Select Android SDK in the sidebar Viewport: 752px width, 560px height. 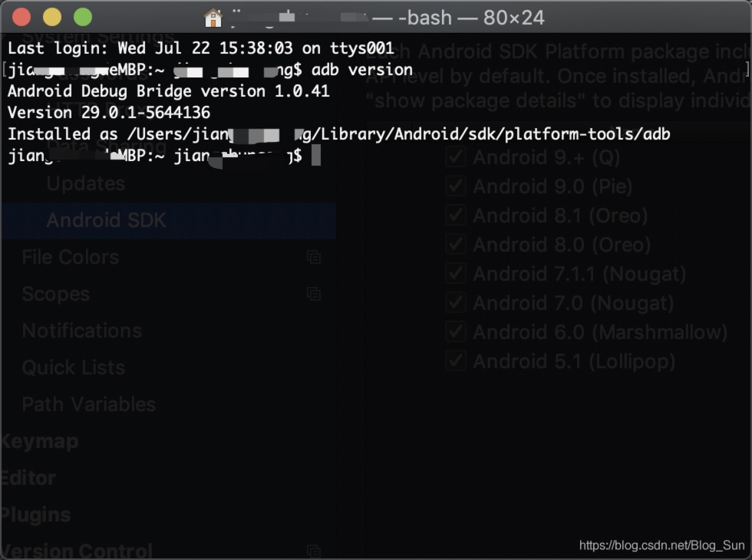click(107, 220)
